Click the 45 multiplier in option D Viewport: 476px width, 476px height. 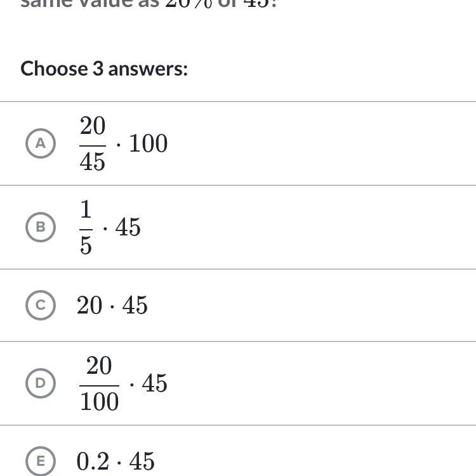pos(155,383)
